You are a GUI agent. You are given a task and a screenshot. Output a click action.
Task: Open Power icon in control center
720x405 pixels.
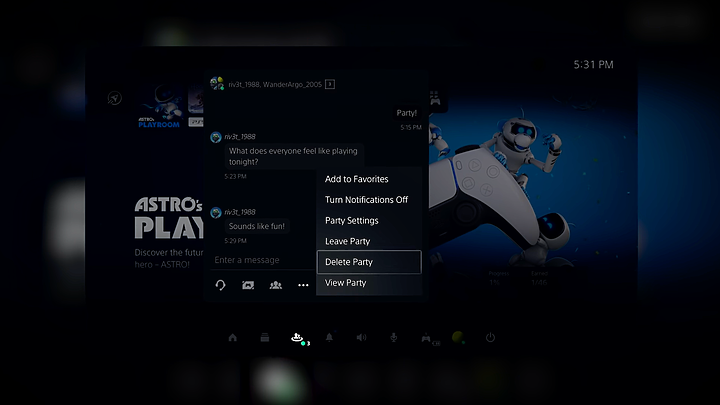[x=490, y=338]
